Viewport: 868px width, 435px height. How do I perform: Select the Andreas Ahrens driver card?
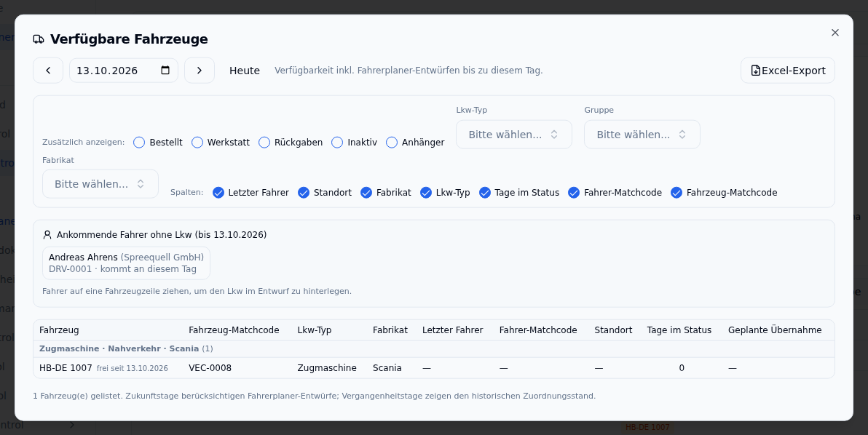pyautogui.click(x=126, y=263)
